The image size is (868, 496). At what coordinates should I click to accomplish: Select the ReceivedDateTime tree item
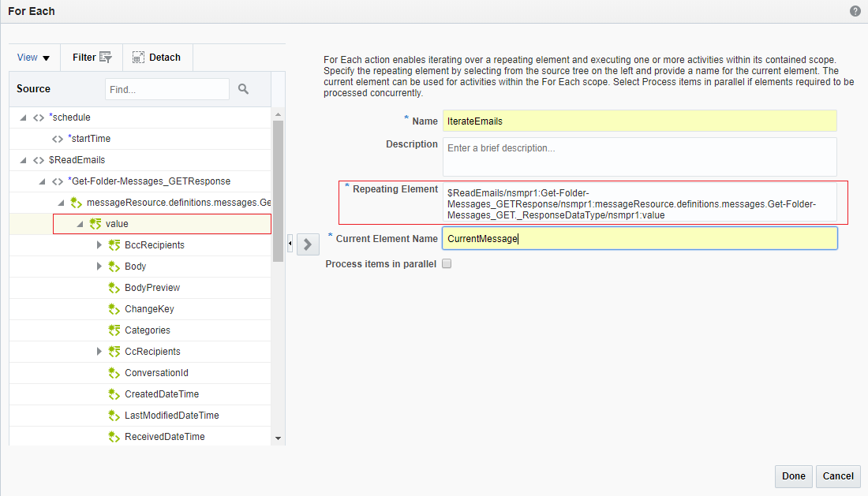coord(164,437)
